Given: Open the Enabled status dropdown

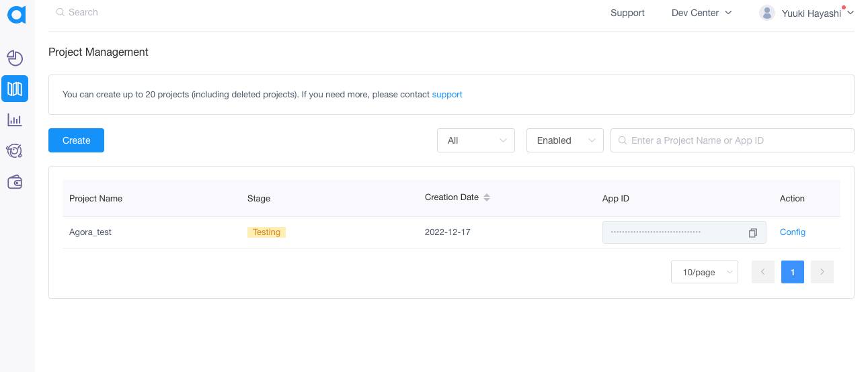Looking at the screenshot, I should 564,140.
